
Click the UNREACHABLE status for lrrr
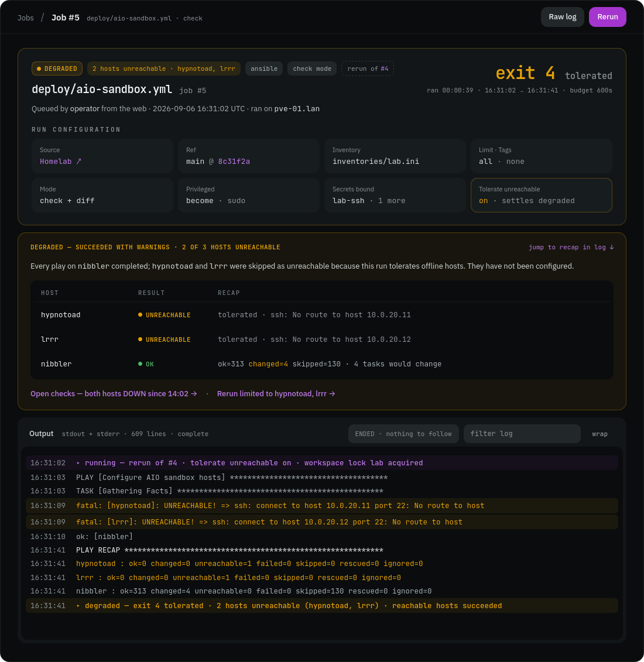tap(165, 339)
